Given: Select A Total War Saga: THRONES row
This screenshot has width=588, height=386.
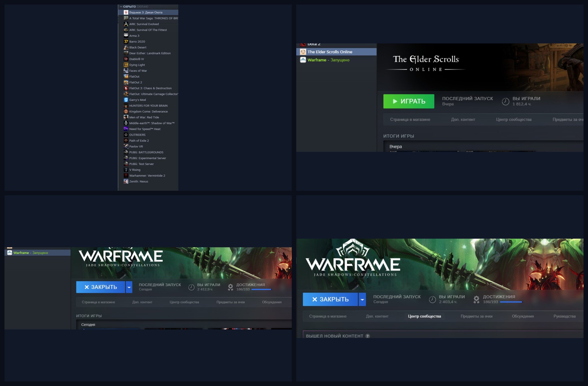Looking at the screenshot, I should pos(148,18).
